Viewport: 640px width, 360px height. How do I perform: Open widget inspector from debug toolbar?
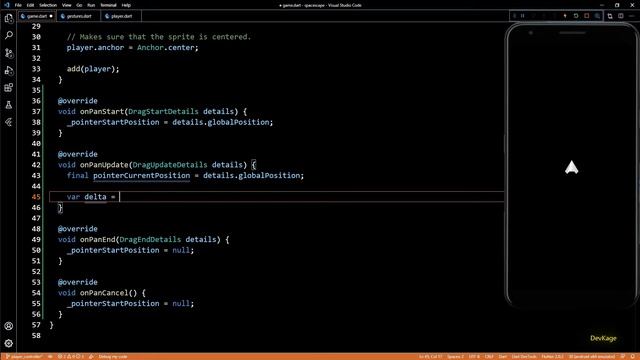597,16
